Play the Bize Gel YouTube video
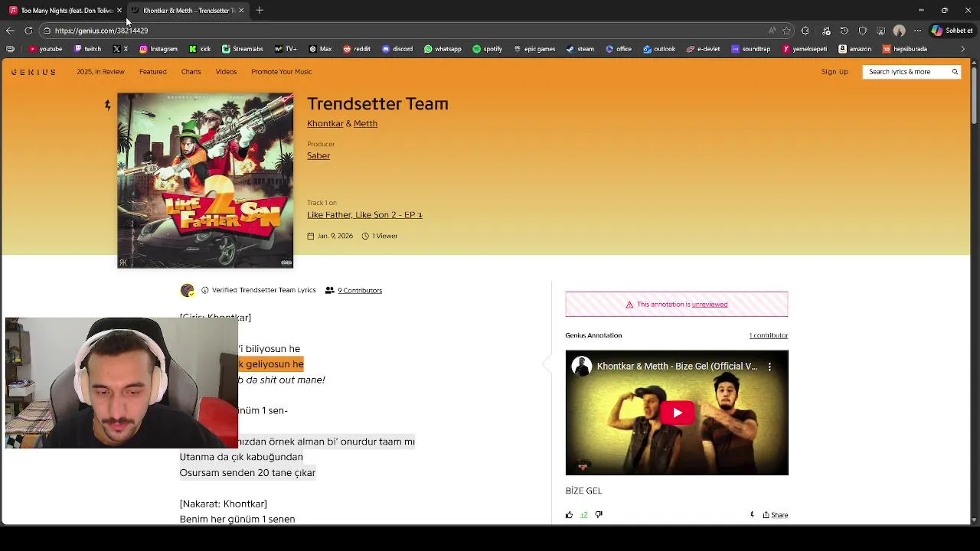Screen dimensions: 980x551 click(x=677, y=413)
